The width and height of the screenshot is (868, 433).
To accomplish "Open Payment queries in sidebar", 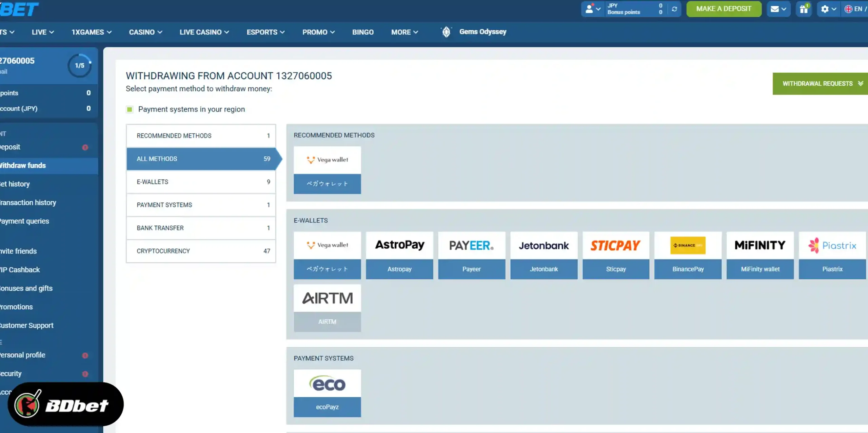I will [x=24, y=221].
